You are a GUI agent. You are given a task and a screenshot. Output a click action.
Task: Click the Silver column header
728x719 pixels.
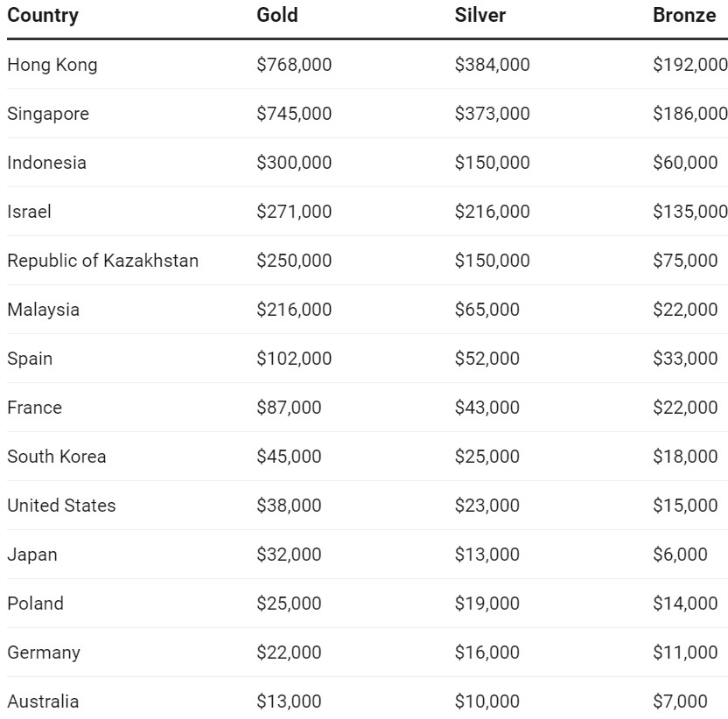480,15
